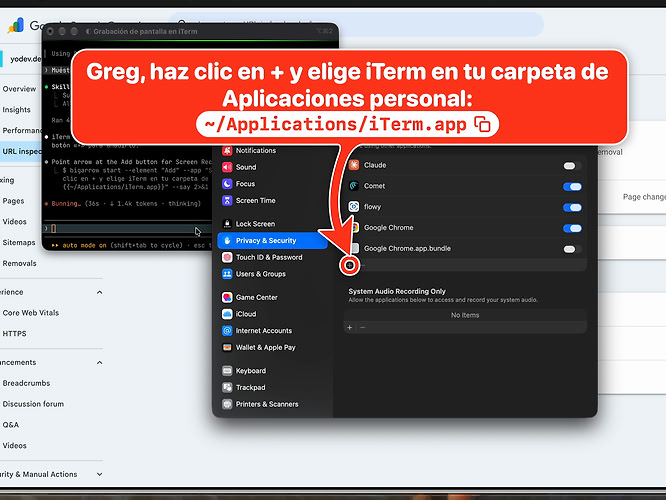Enable the Google Chrome.app.bundle toggle
The height and width of the screenshot is (500, 666).
(x=572, y=249)
